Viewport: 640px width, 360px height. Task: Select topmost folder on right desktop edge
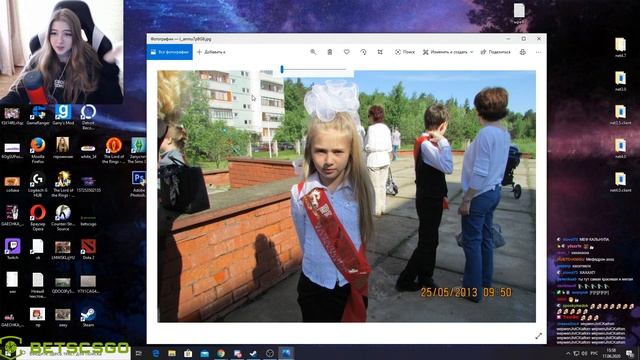pyautogui.click(x=620, y=47)
